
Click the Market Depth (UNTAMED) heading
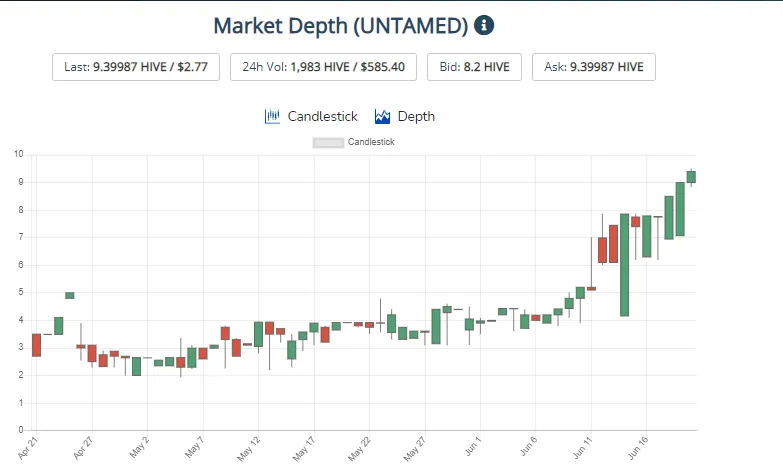(x=341, y=25)
